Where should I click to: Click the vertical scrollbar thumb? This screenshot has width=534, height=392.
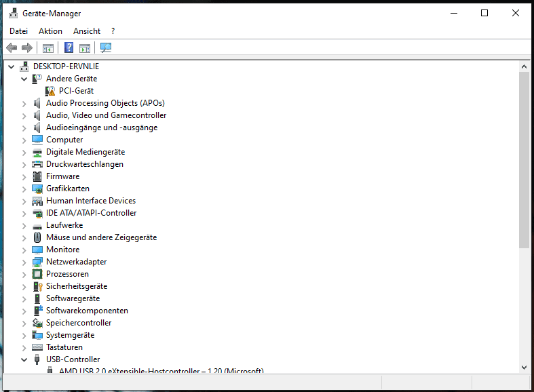[524, 160]
